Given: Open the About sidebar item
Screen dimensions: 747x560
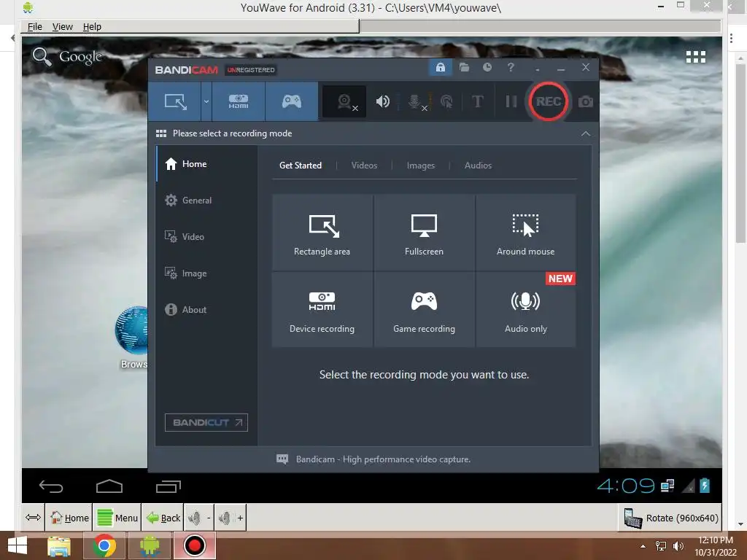Looking at the screenshot, I should click(x=206, y=309).
